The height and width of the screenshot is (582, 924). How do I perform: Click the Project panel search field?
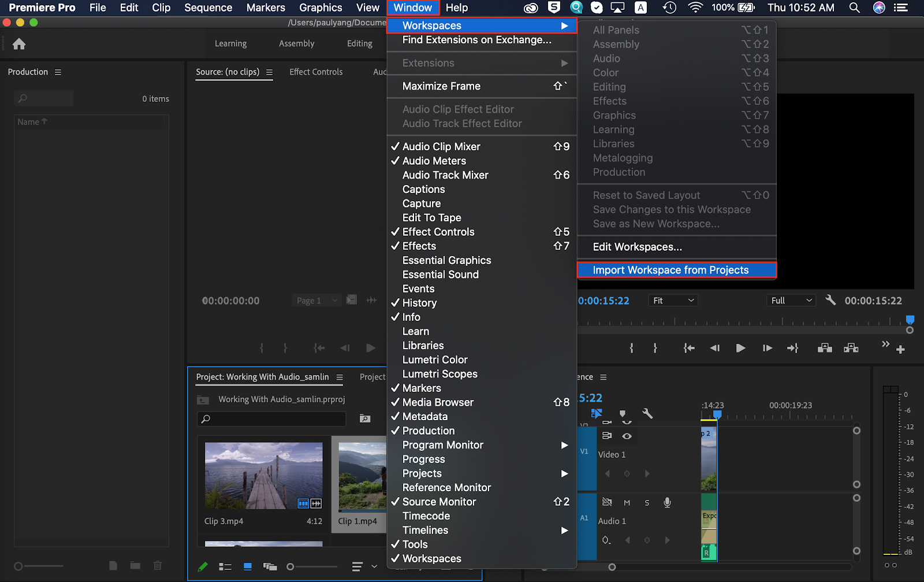click(x=271, y=418)
